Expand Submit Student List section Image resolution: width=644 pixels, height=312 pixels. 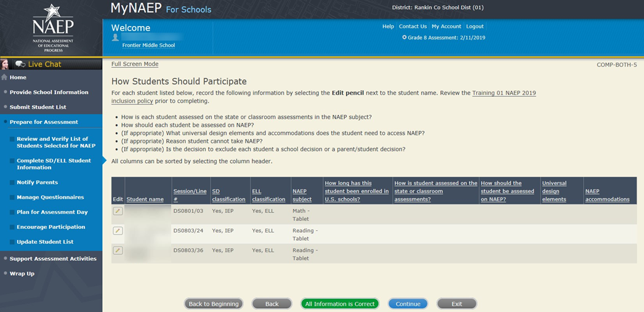tap(38, 107)
